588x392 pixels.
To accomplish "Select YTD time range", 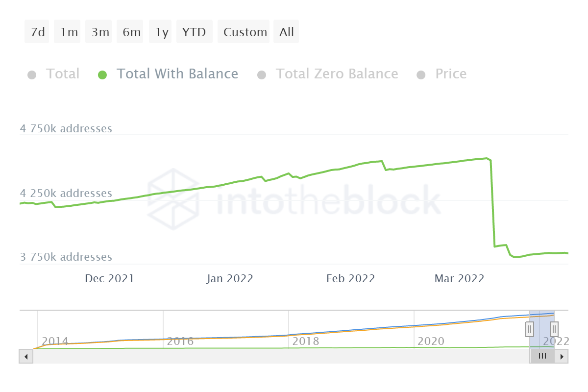I will (x=194, y=32).
